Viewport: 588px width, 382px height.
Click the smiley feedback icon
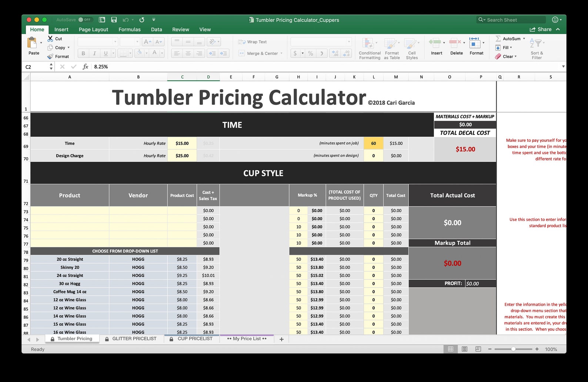pyautogui.click(x=555, y=20)
